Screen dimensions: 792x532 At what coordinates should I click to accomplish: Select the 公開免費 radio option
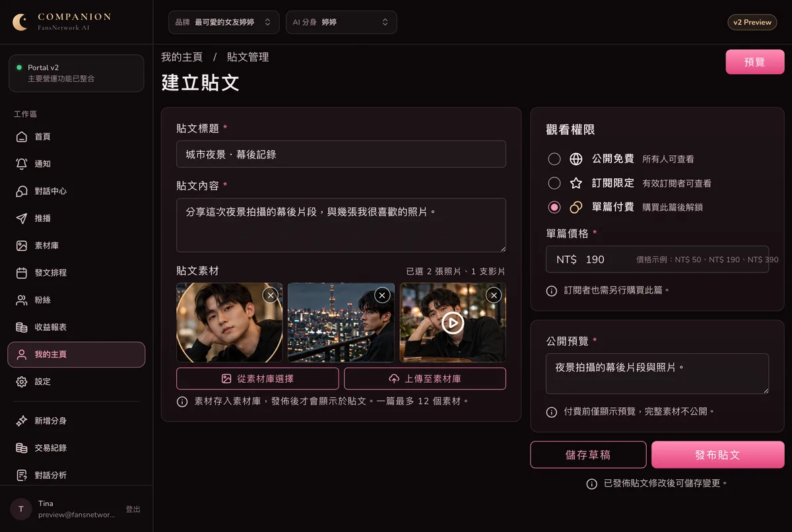pos(554,159)
